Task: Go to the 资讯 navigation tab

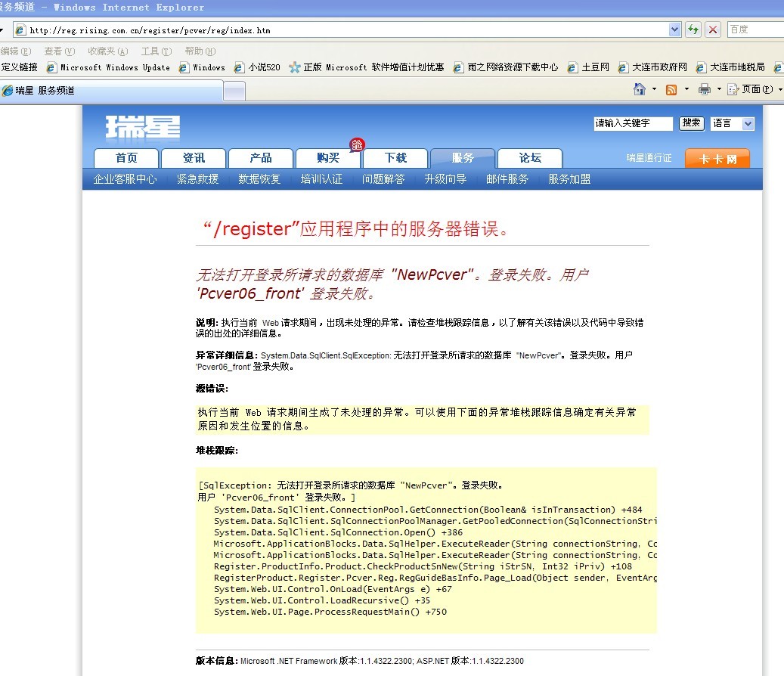Action: [194, 158]
